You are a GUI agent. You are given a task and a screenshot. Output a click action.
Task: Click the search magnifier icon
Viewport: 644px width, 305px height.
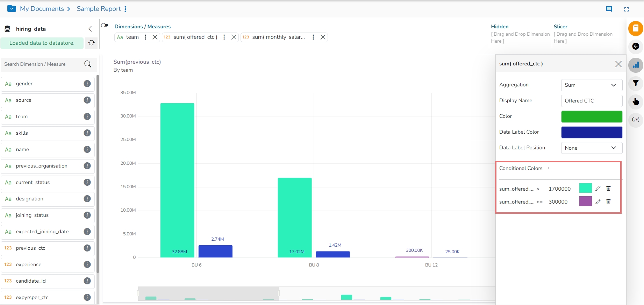tap(88, 64)
